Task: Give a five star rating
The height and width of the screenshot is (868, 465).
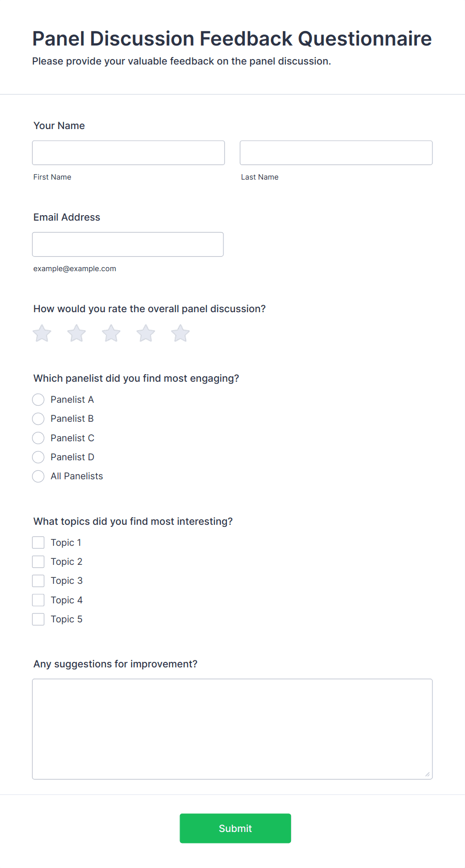Action: coord(180,333)
